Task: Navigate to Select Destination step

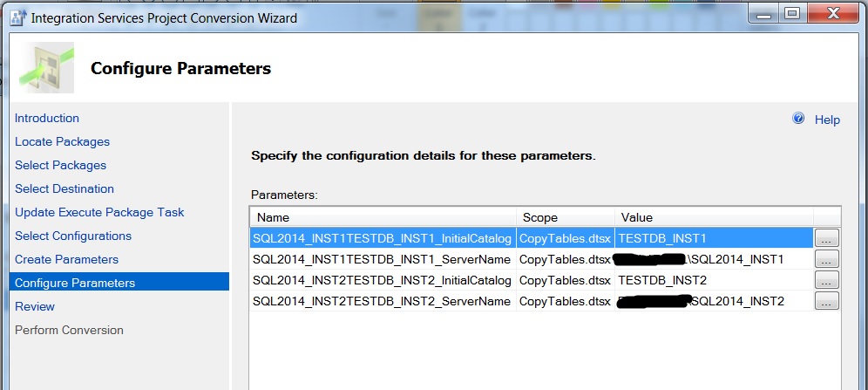Action: (64, 189)
